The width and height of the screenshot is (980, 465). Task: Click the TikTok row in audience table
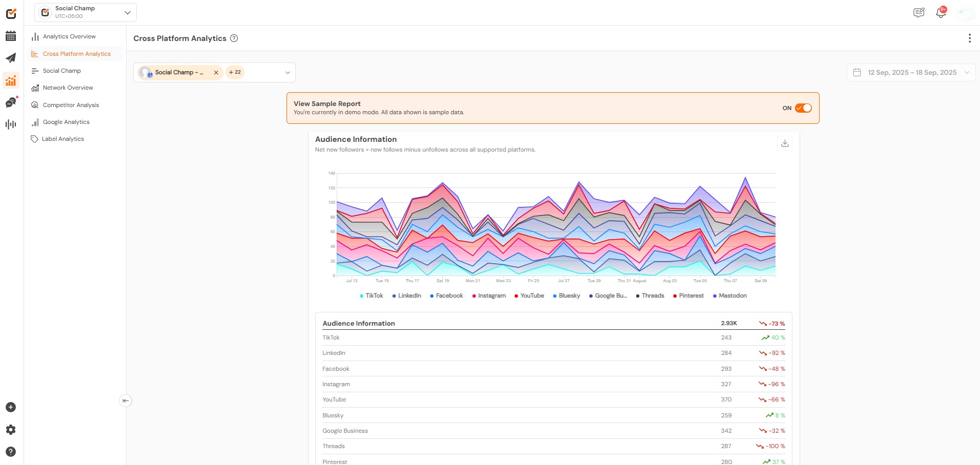[x=554, y=337]
